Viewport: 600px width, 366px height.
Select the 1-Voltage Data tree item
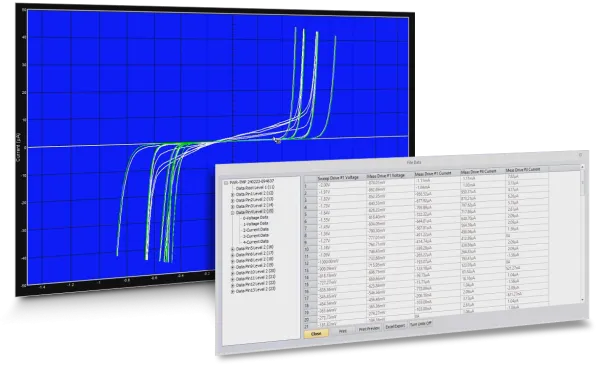[256, 224]
